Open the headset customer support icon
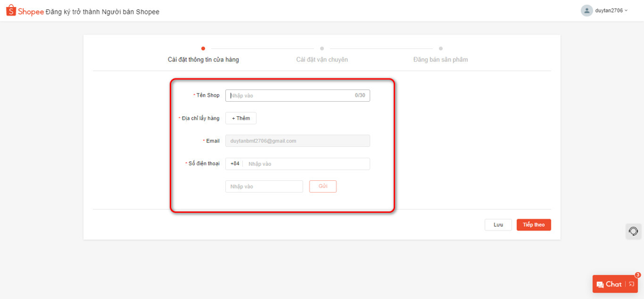Viewport: 644px width, 299px height. (633, 231)
